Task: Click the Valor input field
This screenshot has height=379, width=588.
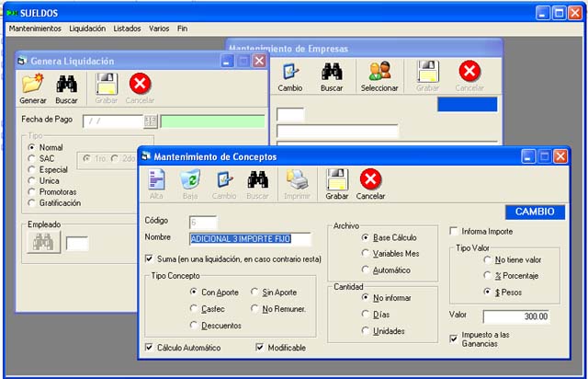Action: pos(516,316)
